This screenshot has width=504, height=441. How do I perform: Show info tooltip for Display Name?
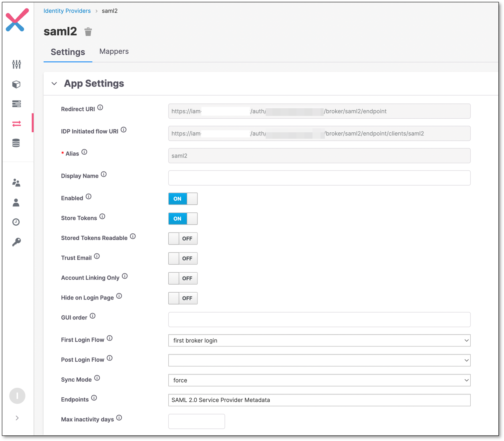point(104,174)
